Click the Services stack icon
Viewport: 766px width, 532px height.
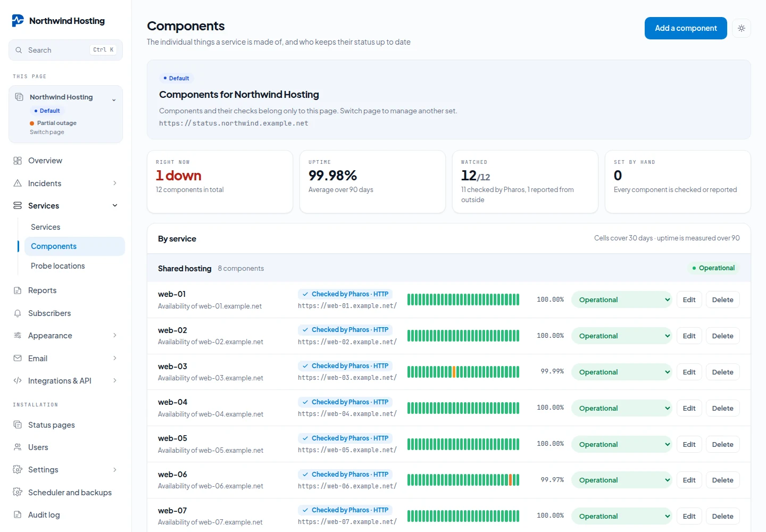(18, 205)
